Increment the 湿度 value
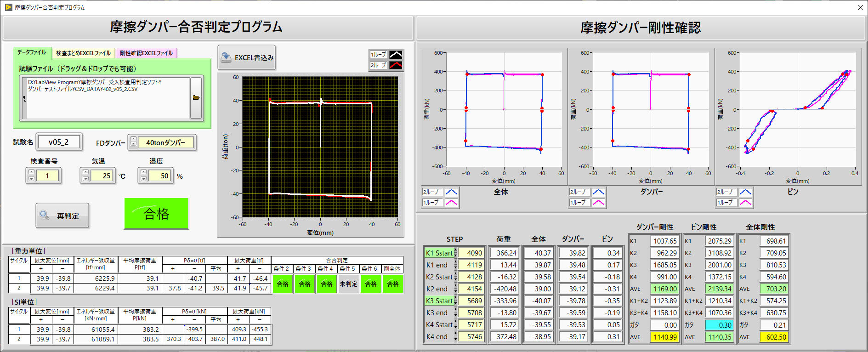Viewport: 868px width, 352px height. tap(143, 173)
